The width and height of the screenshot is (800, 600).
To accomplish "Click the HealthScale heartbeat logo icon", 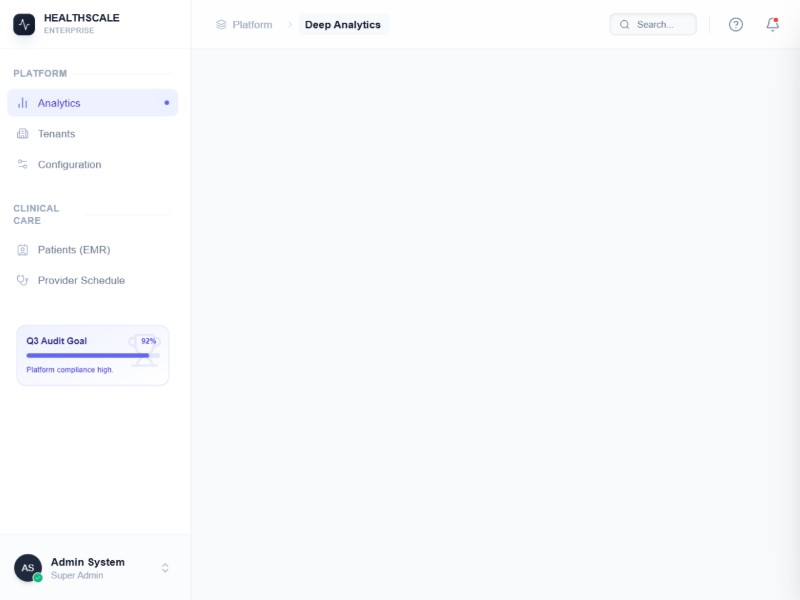I will (x=24, y=24).
